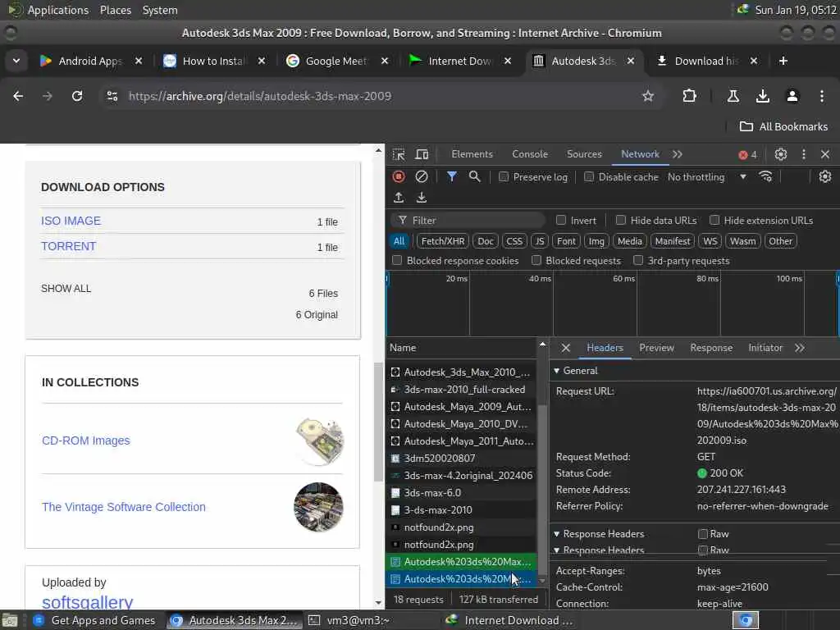This screenshot has width=840, height=630.
Task: Toggle Raw for first Response Headers
Action: tap(703, 533)
